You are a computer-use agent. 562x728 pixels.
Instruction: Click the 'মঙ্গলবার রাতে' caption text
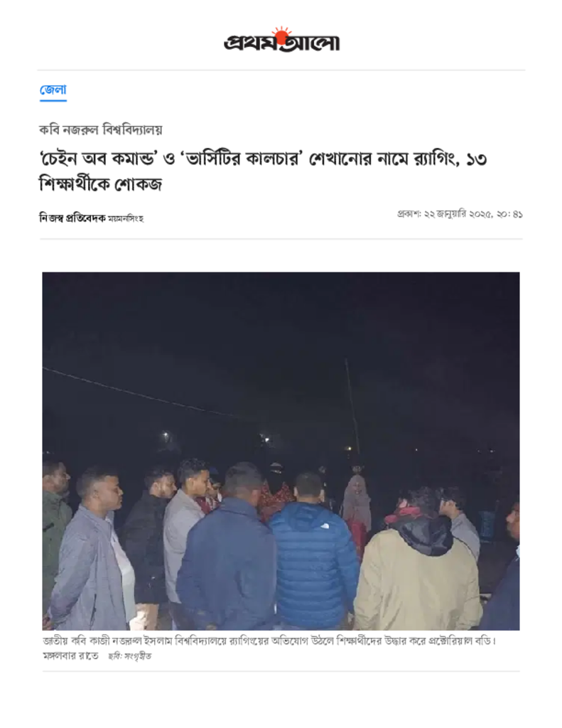[70, 655]
